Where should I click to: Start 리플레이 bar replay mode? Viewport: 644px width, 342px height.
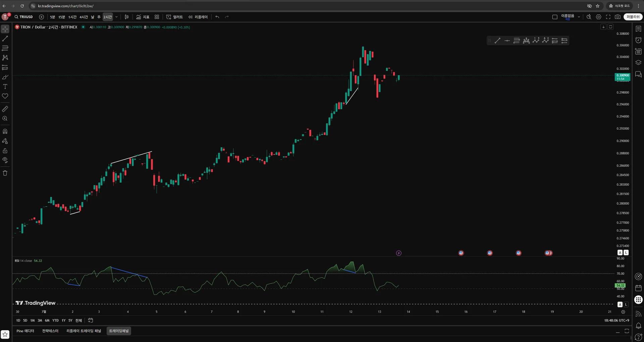click(198, 17)
